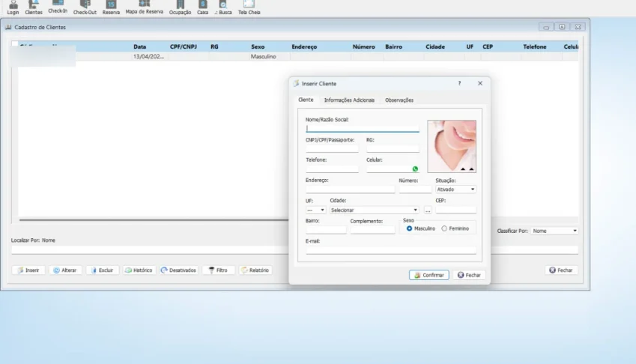
Task: Click the E-mail input field
Action: click(x=390, y=249)
